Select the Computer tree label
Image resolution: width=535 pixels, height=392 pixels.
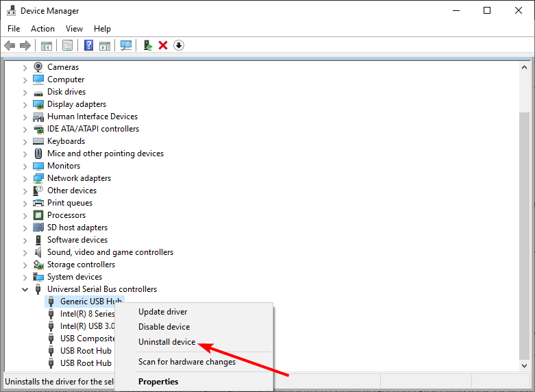66,79
